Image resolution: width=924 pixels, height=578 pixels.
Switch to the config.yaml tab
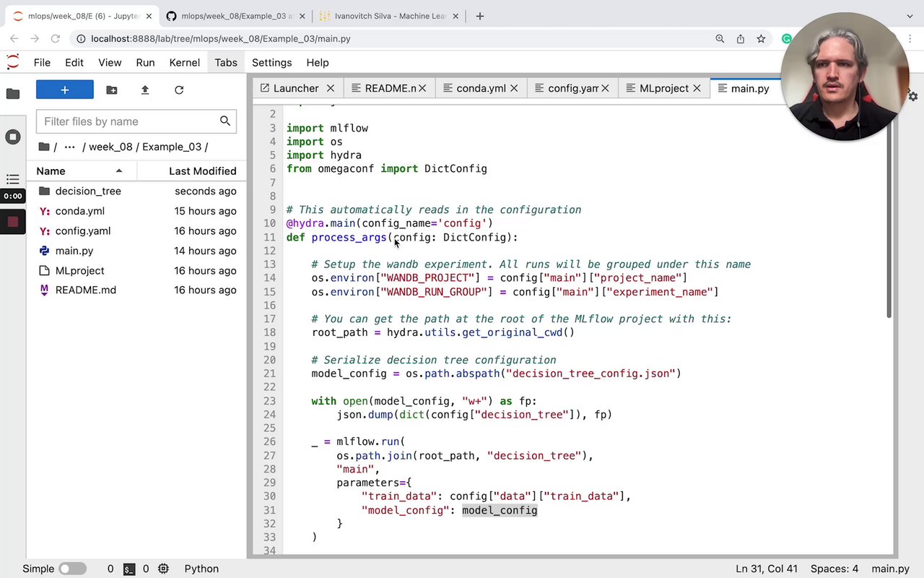click(572, 88)
